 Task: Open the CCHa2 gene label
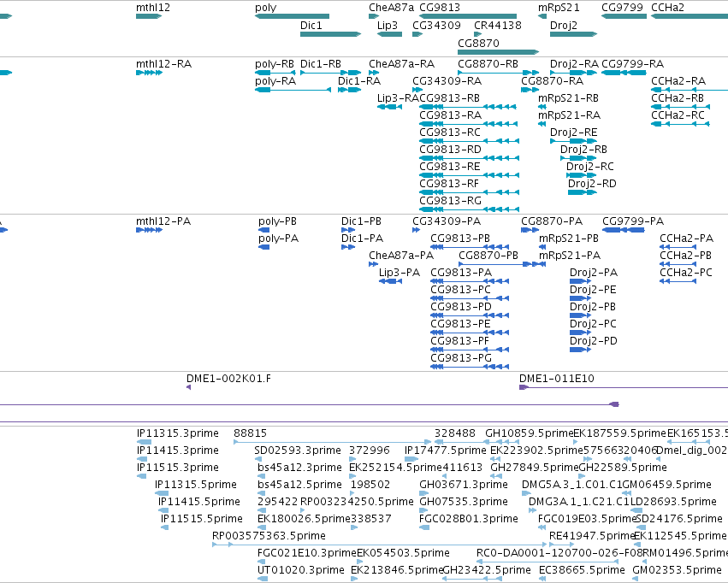tap(667, 8)
